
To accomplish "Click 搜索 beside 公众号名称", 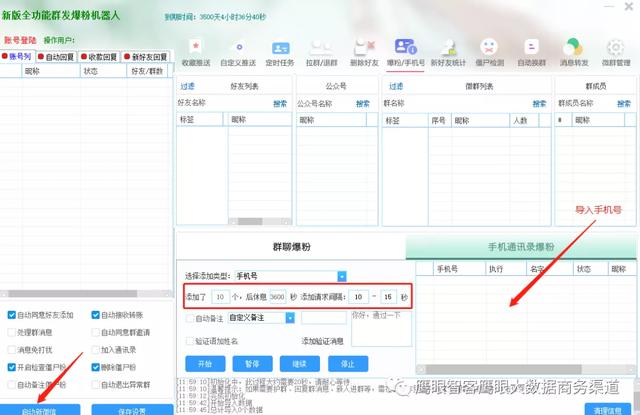I will 362,104.
